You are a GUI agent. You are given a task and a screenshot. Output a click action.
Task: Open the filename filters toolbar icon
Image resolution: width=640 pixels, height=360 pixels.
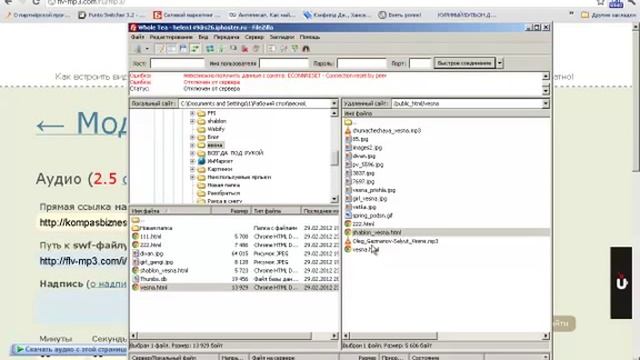pyautogui.click(x=271, y=49)
